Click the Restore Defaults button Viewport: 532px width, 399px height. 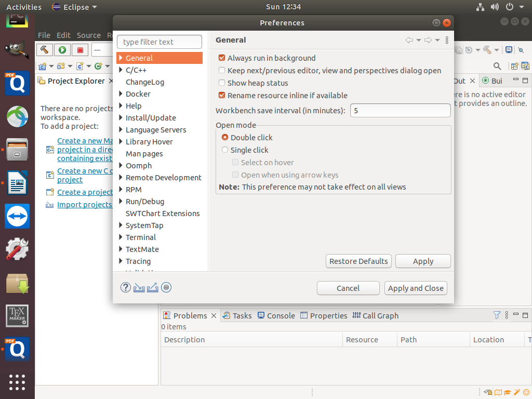pyautogui.click(x=358, y=261)
